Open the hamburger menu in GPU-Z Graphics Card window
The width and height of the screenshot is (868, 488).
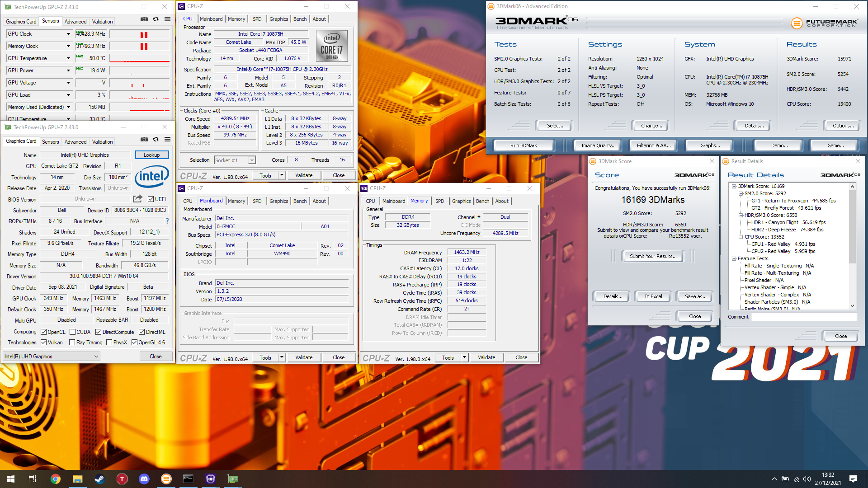pyautogui.click(x=168, y=139)
